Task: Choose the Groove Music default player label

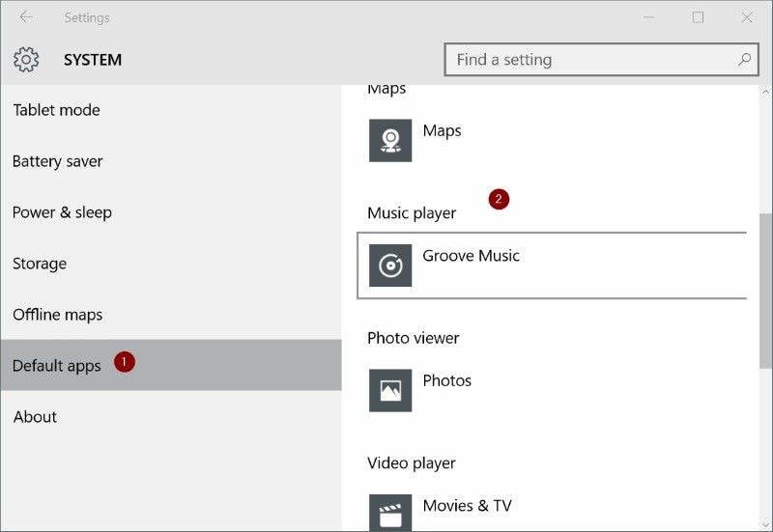Action: (x=471, y=256)
